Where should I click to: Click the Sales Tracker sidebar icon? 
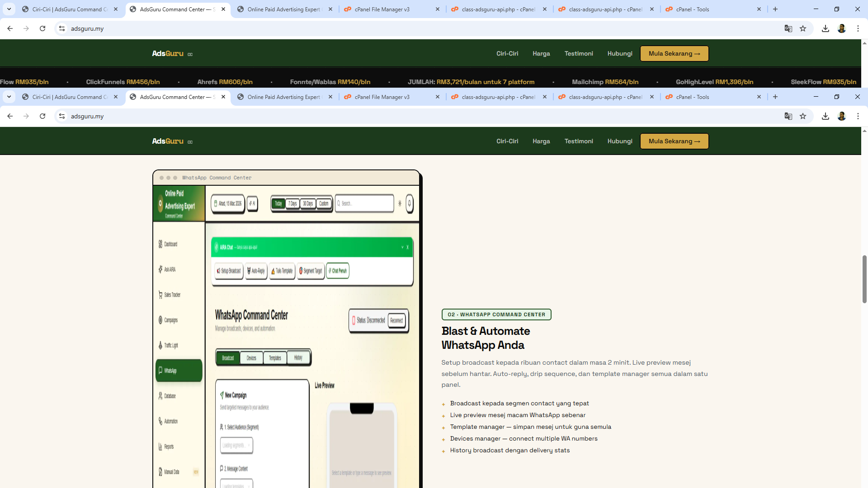click(160, 295)
